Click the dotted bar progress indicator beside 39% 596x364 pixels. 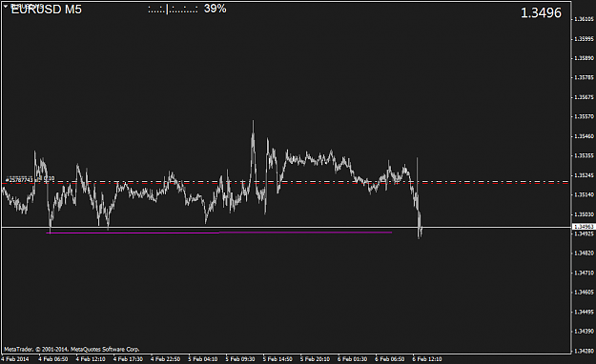[173, 10]
